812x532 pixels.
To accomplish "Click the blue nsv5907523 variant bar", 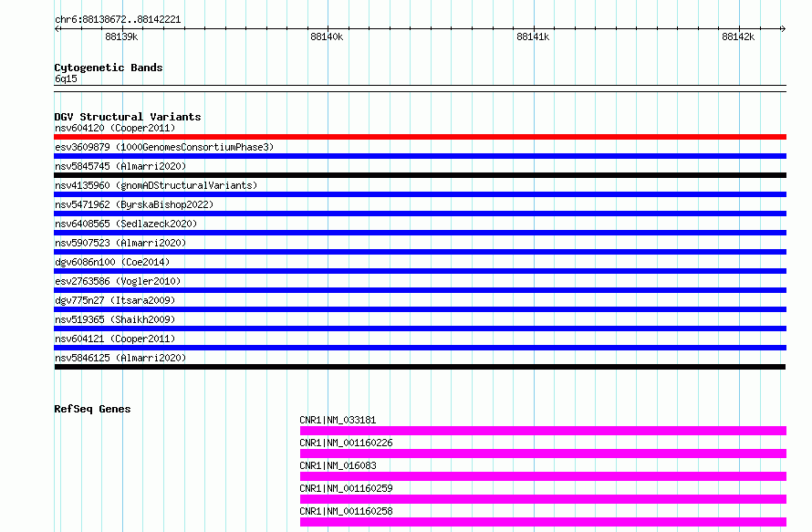I will tap(420, 252).
